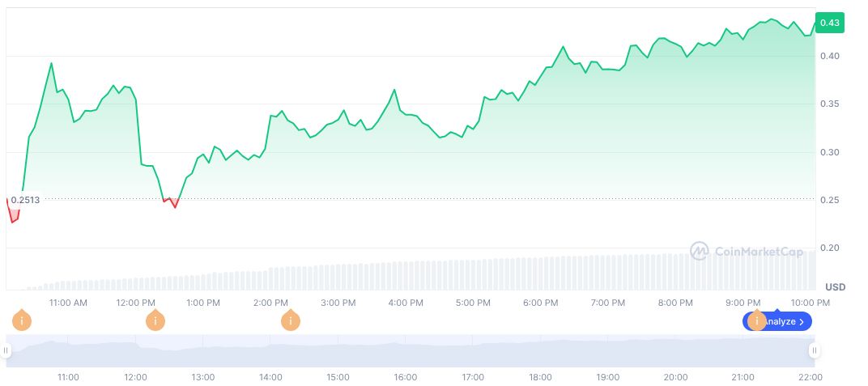The image size is (868, 386).
Task: Click the 0.2513 opening price label
Action: 25,199
